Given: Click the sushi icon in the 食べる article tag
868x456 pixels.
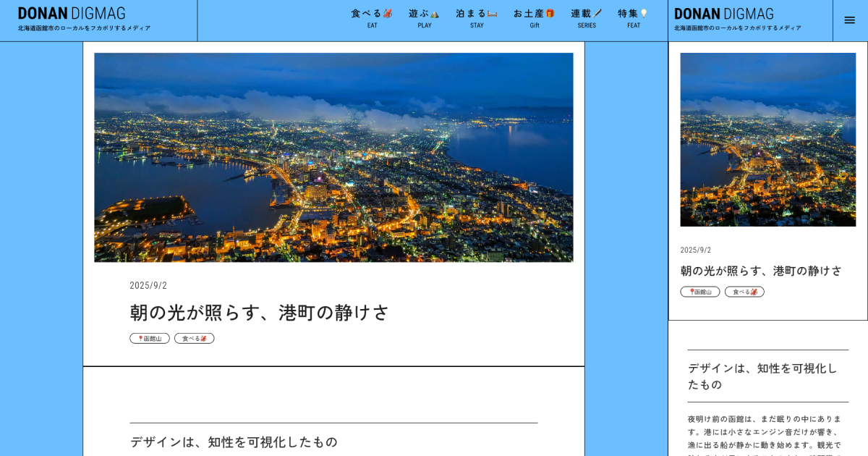Looking at the screenshot, I should 204,337.
